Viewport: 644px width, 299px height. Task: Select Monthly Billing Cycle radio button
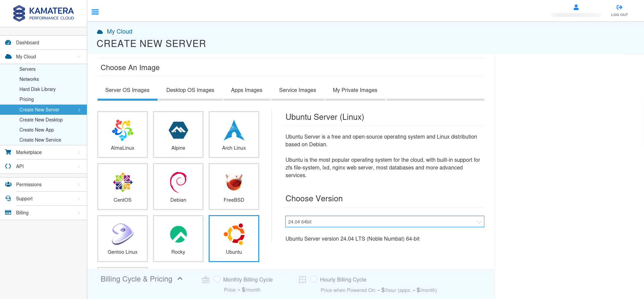217,279
